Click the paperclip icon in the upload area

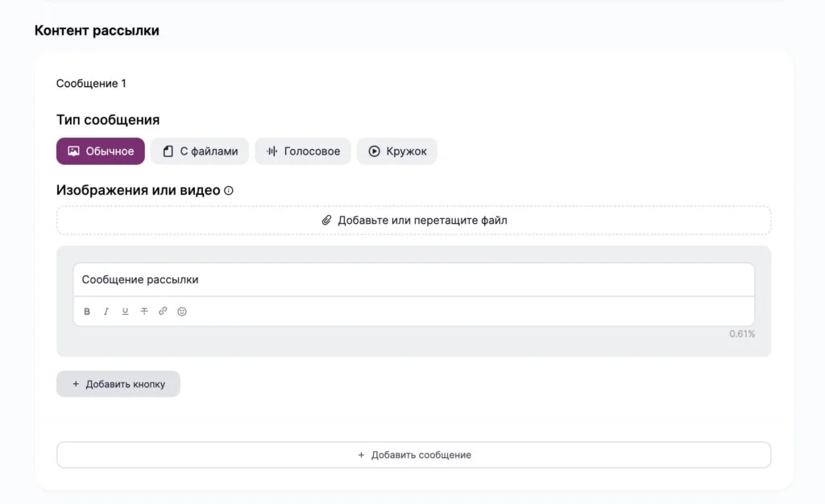pos(326,220)
